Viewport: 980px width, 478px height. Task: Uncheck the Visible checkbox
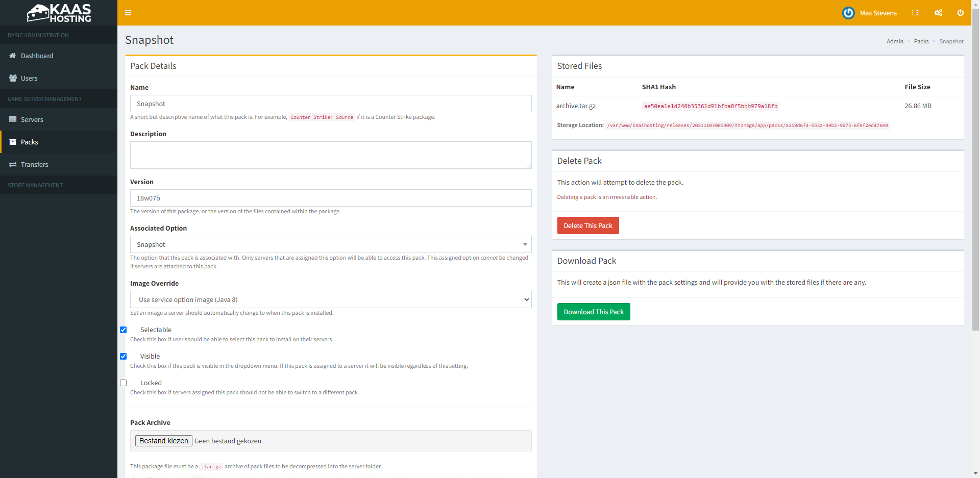pyautogui.click(x=123, y=357)
